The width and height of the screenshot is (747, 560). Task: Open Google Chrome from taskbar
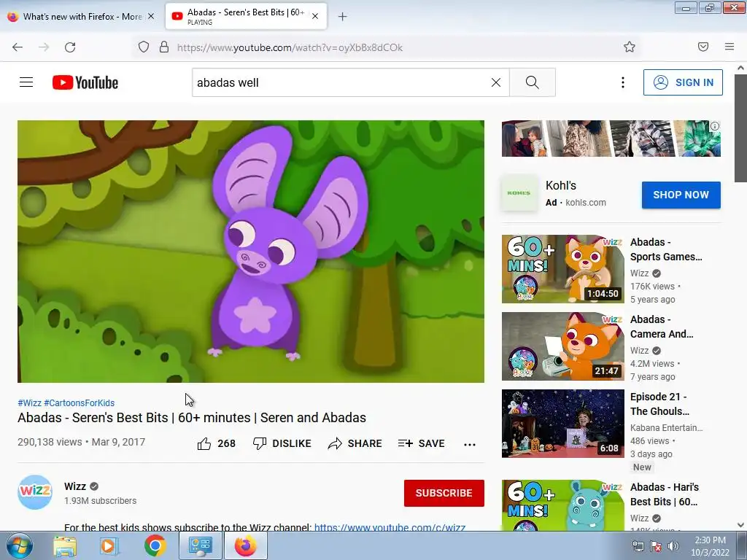pyautogui.click(x=155, y=546)
